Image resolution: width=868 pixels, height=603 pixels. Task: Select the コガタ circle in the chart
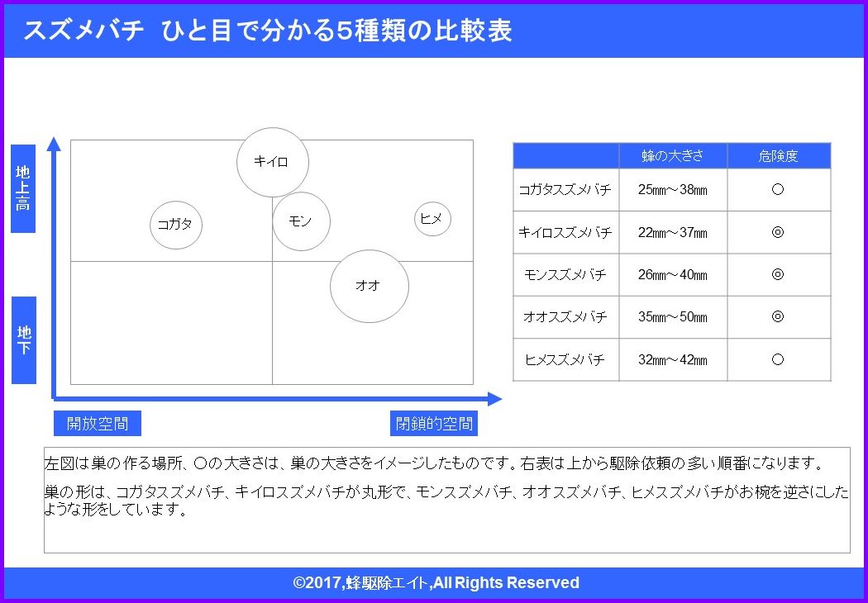(x=176, y=223)
